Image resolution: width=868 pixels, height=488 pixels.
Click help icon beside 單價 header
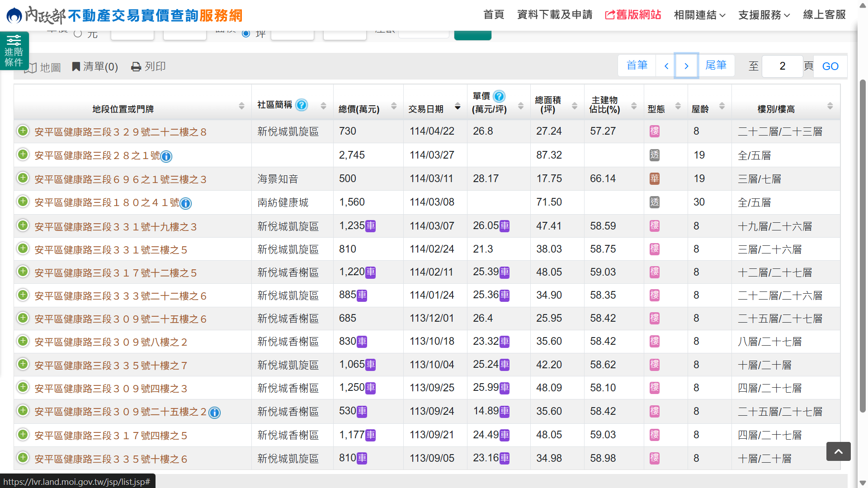[499, 96]
